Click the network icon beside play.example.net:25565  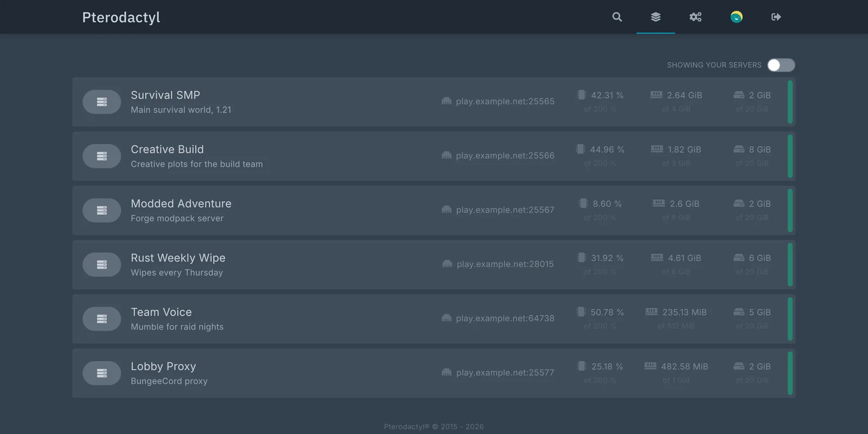pos(446,101)
